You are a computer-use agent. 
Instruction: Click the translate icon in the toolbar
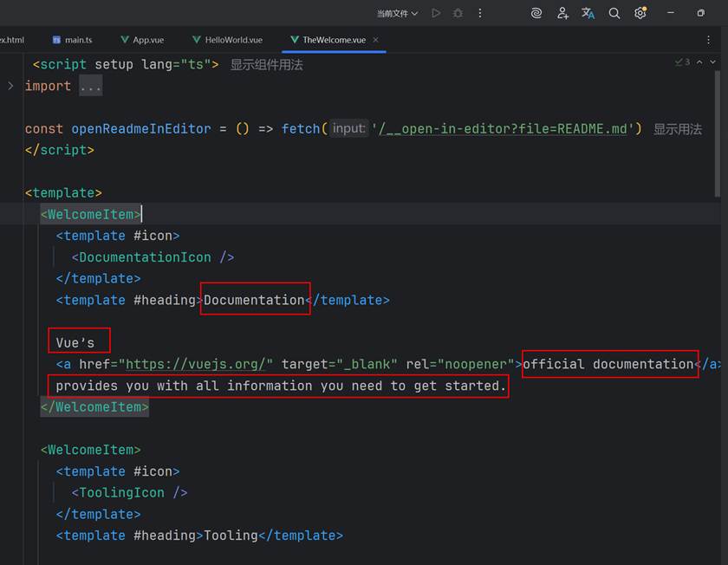pos(588,13)
